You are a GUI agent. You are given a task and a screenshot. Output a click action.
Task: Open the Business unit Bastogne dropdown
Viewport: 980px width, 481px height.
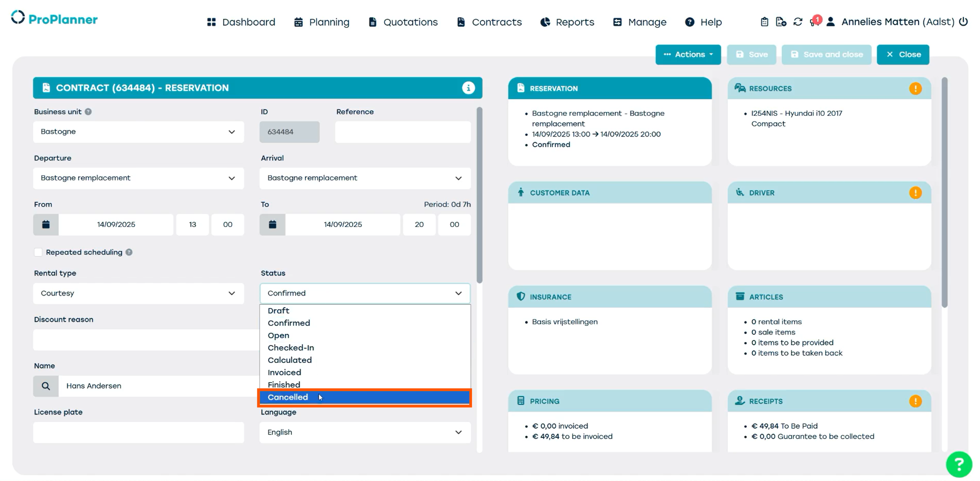[138, 132]
